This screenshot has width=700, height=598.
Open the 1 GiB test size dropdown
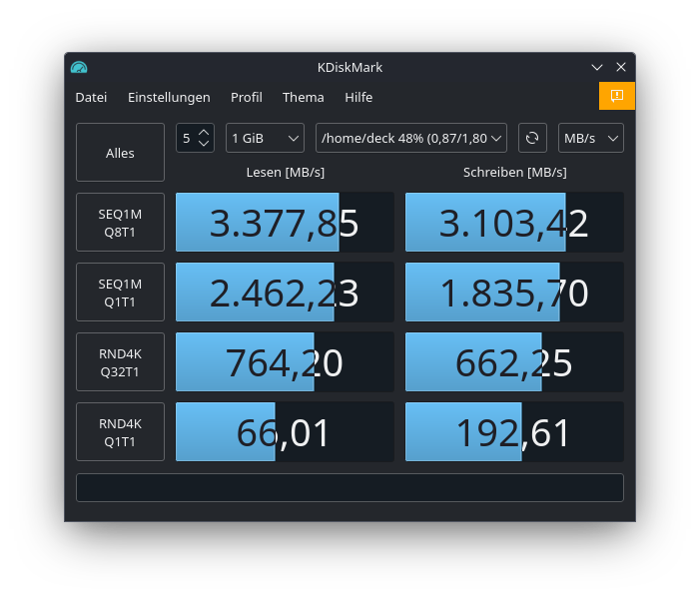pyautogui.click(x=265, y=138)
